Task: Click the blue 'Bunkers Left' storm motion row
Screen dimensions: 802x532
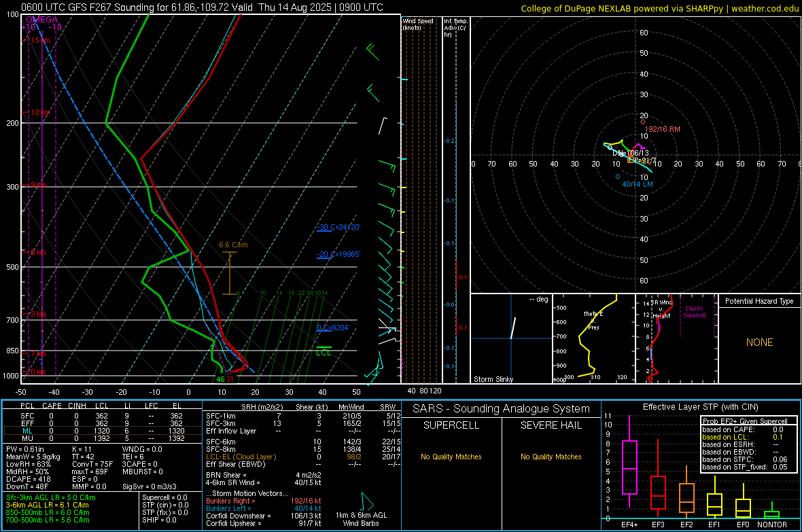Action: pos(264,508)
